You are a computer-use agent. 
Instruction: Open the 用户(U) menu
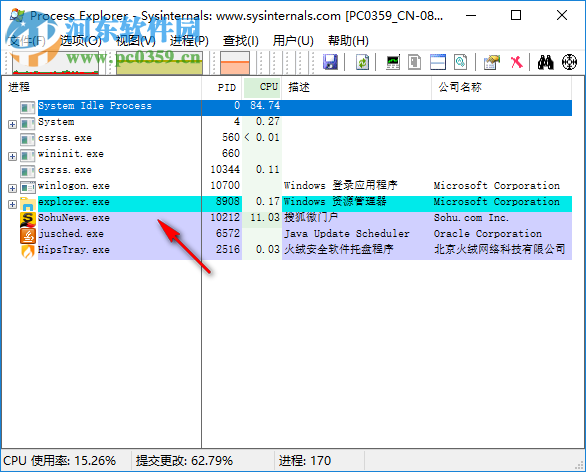click(293, 40)
